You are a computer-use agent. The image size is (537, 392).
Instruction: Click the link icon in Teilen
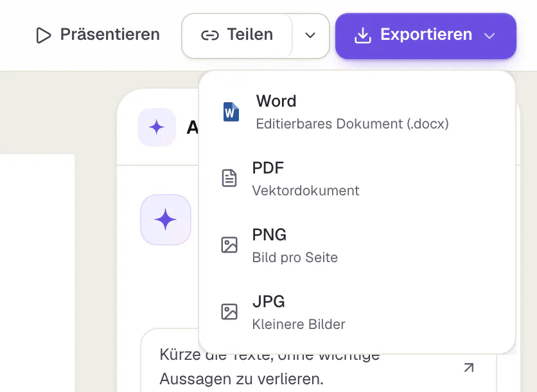pos(209,35)
